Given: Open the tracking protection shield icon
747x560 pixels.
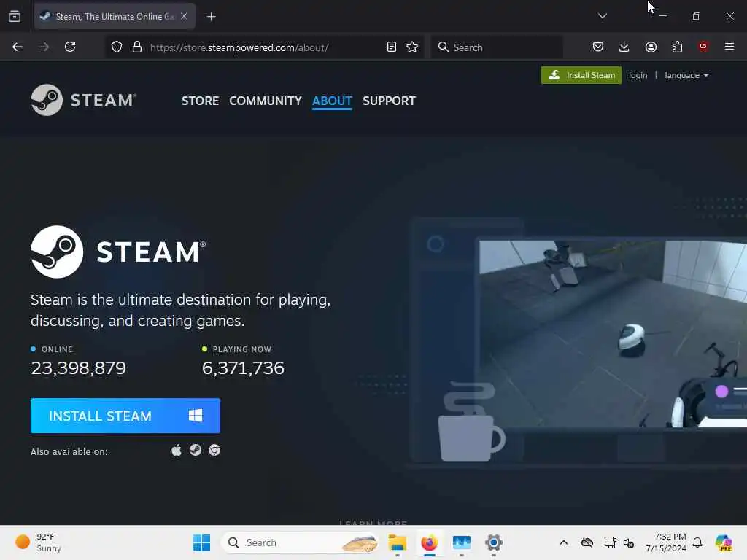Looking at the screenshot, I should point(117,47).
